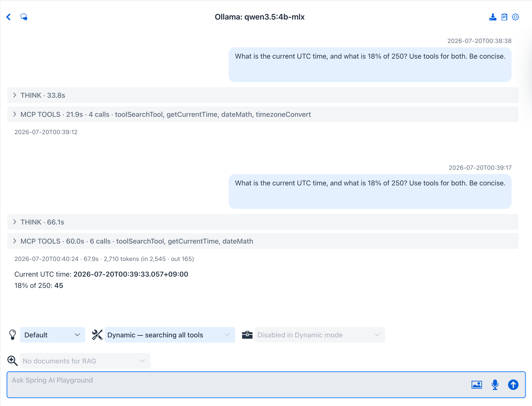The width and height of the screenshot is (532, 406).
Task: Click the crossed tools icon beside the Dynamic dropdown
Action: point(97,335)
